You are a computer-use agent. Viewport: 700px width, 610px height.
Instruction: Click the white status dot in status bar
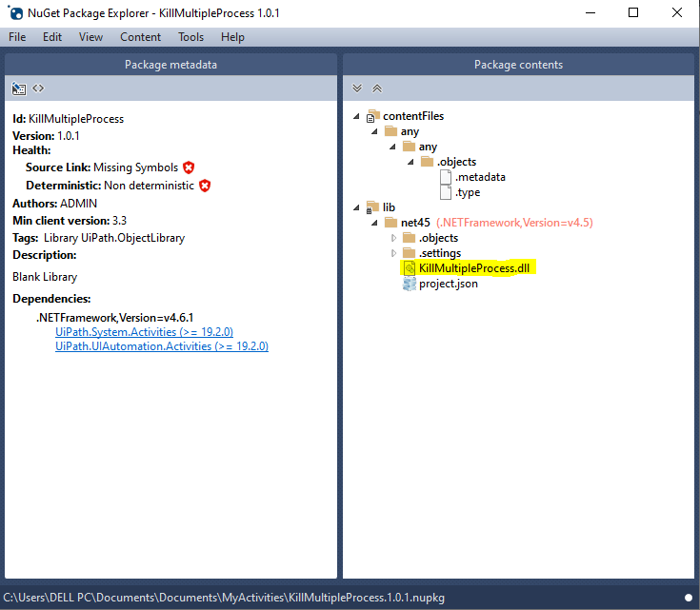689,598
